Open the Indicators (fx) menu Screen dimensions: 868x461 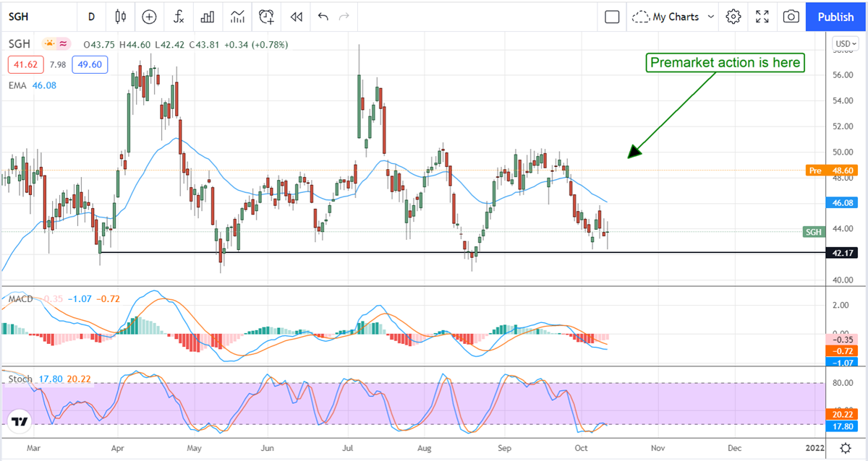178,16
